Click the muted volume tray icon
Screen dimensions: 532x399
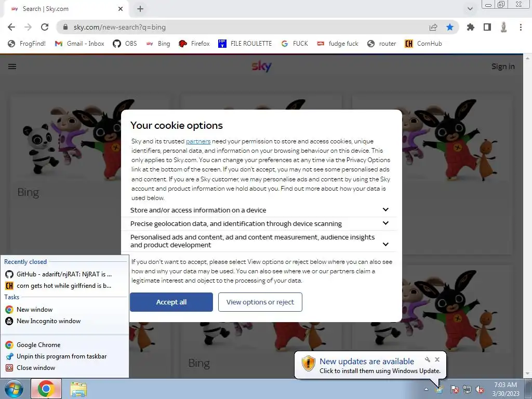[480, 389]
